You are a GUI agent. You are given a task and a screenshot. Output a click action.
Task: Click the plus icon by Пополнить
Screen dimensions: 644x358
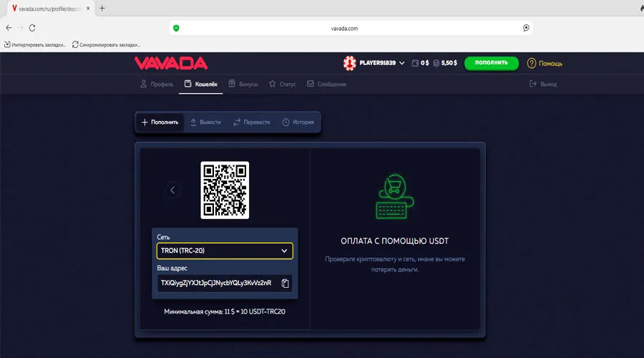tap(145, 122)
